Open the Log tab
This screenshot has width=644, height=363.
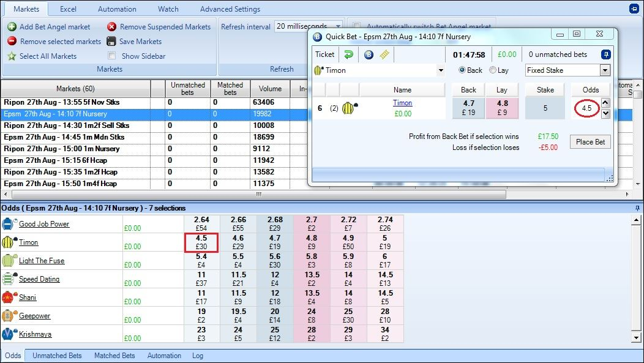click(198, 356)
